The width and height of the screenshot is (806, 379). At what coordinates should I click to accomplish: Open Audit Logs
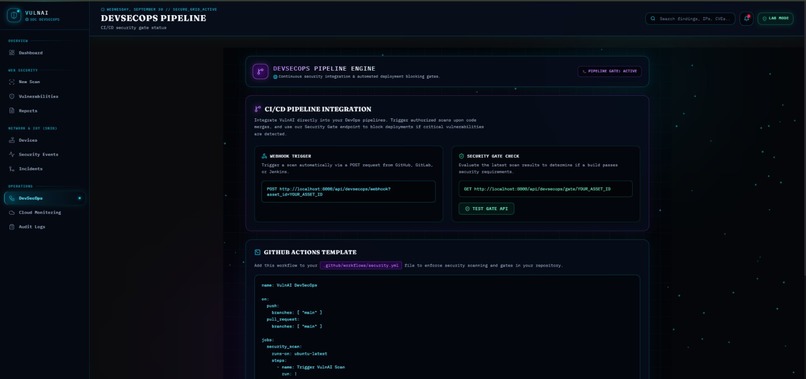(45, 227)
